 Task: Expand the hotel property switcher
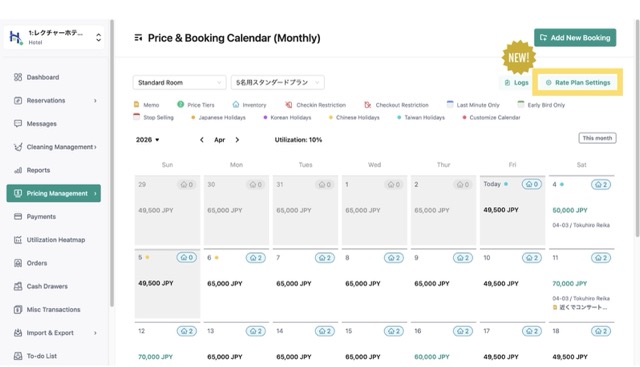[98, 38]
